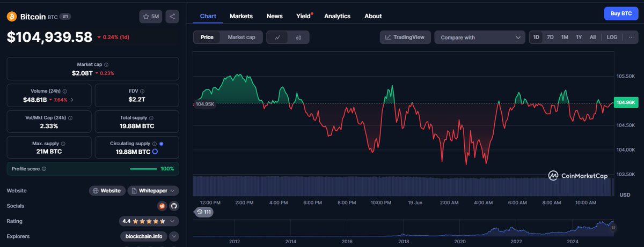This screenshot has height=247, width=644.
Task: Expand the Explorers chevron button
Action: pyautogui.click(x=174, y=236)
